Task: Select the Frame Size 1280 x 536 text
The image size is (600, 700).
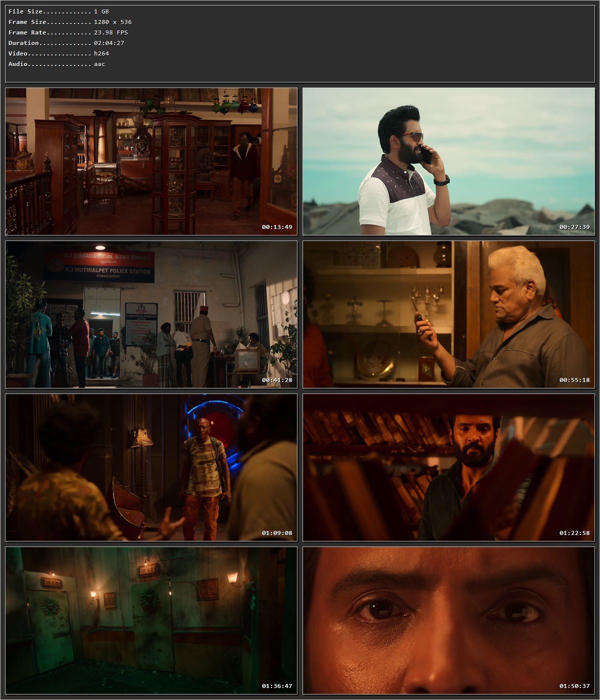Action: (x=70, y=22)
